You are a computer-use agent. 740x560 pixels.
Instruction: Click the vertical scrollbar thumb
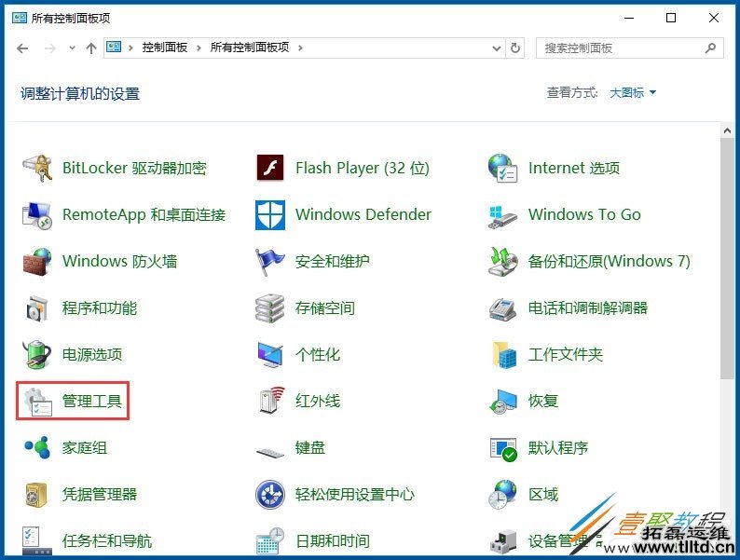[x=727, y=258]
